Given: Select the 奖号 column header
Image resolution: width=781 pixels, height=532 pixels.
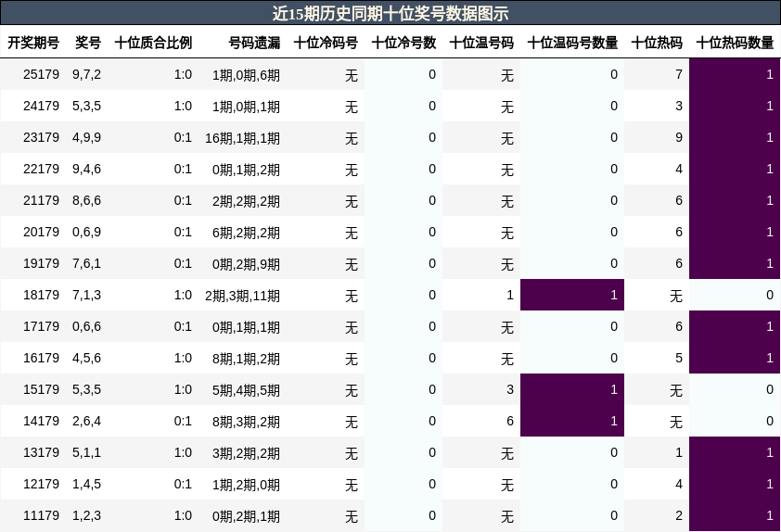Looking at the screenshot, I should click(88, 43).
